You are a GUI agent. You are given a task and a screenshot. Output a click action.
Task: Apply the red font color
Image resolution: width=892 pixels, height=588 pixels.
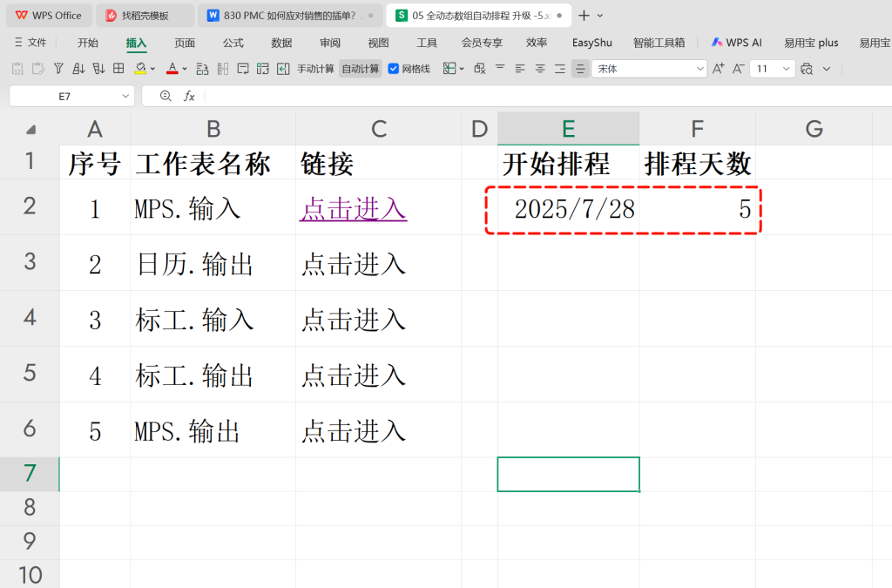(172, 69)
